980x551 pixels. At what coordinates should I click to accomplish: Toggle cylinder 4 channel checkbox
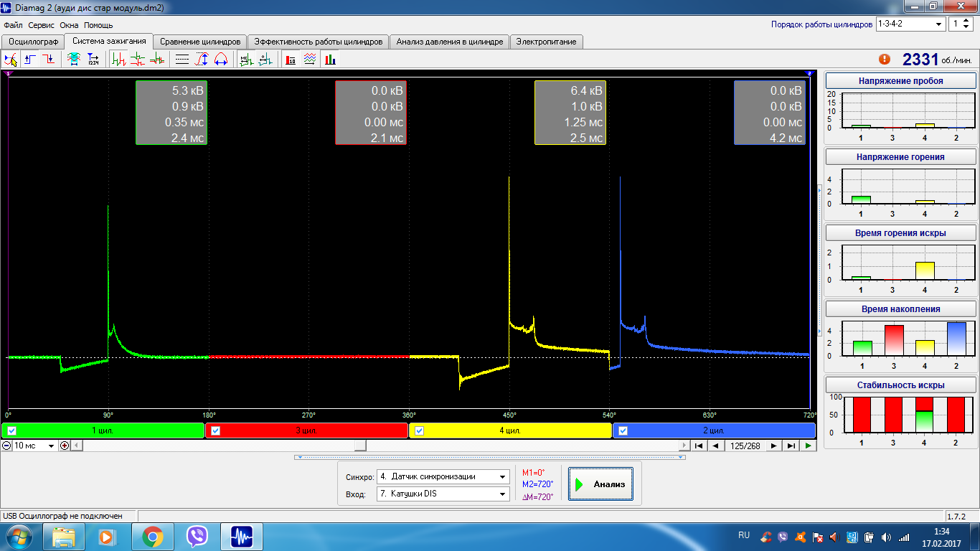pos(419,431)
